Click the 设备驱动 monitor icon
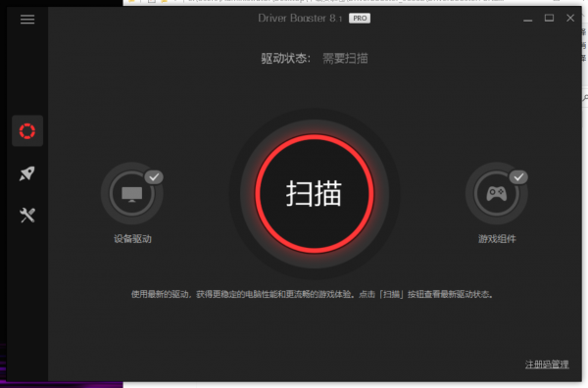 click(131, 193)
